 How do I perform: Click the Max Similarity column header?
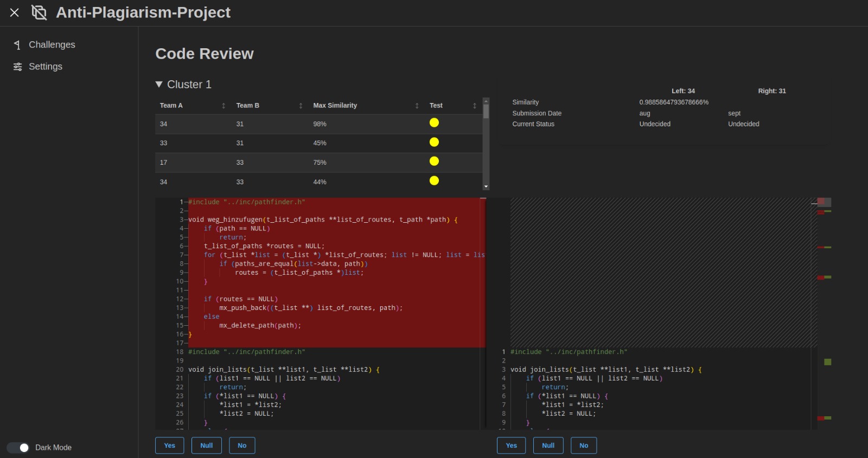point(335,106)
